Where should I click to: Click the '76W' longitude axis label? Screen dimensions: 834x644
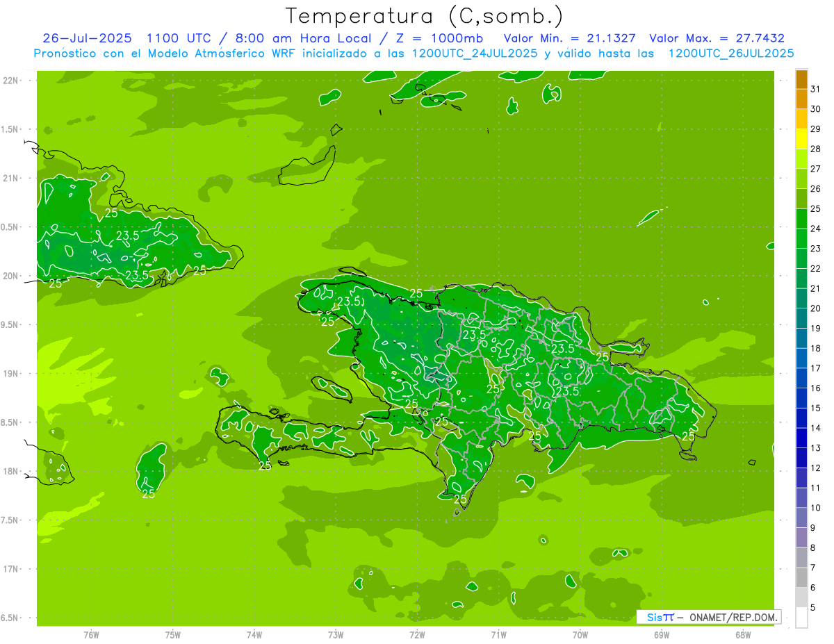(91, 635)
